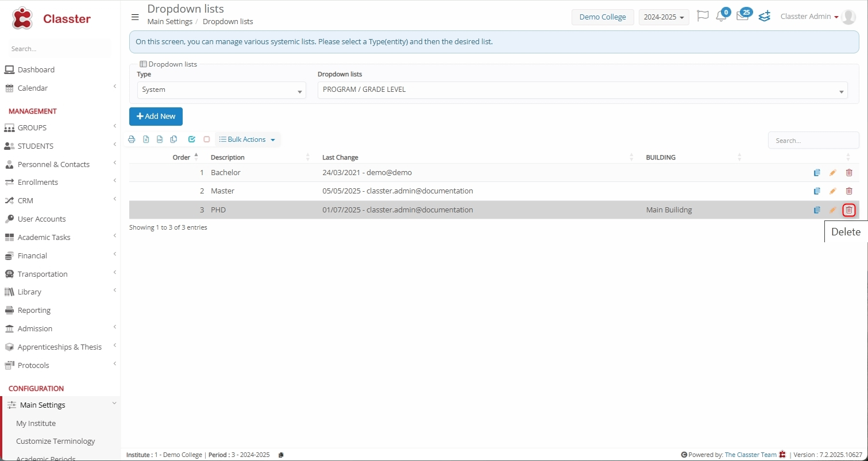Export the list to Excel

[146, 140]
